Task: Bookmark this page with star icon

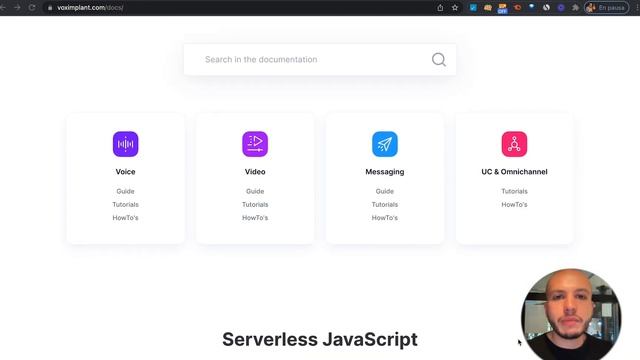Action: [x=455, y=7]
